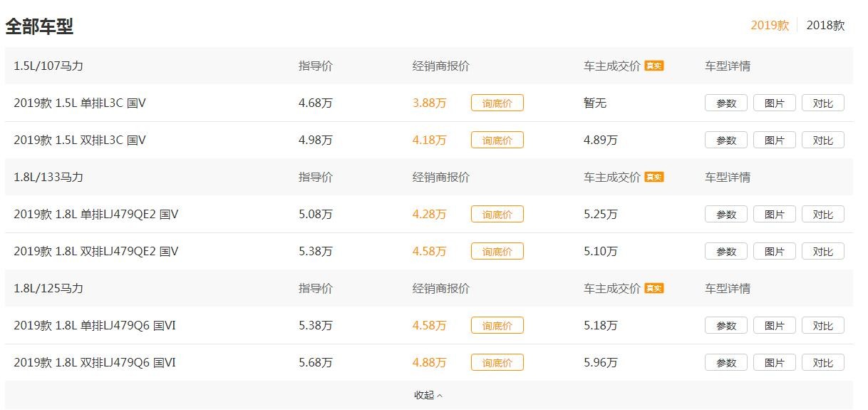This screenshot has height=410, width=868.
Task: Switch to the 2018款 model year tab
Action: tap(825, 25)
